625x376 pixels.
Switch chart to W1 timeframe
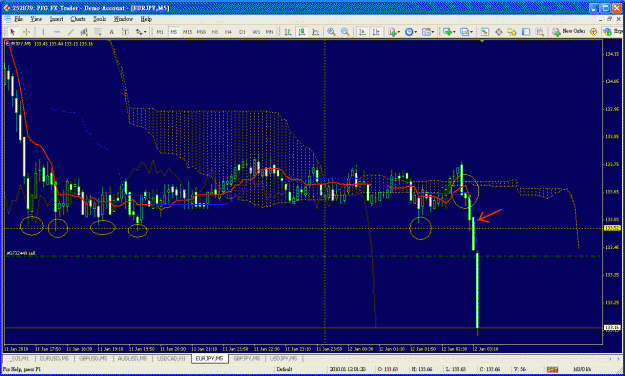pyautogui.click(x=256, y=32)
